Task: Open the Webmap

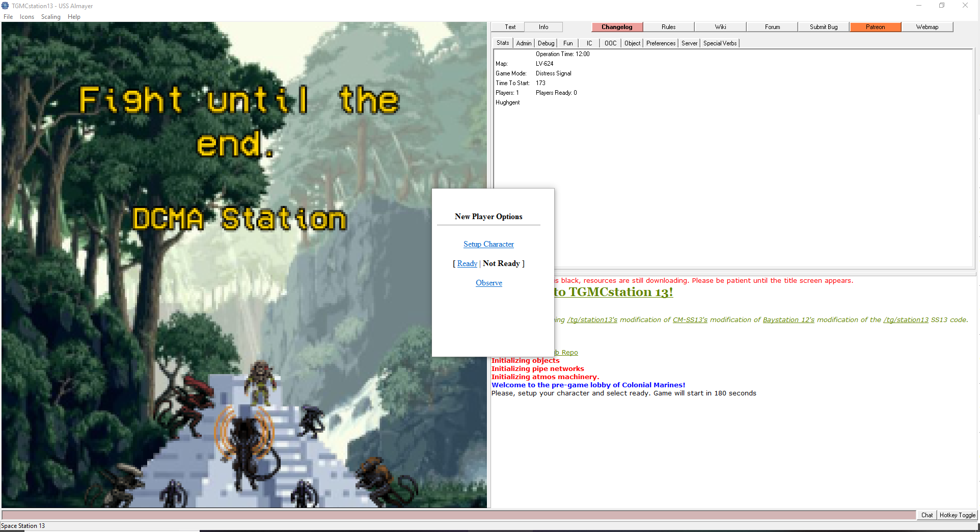Action: (927, 27)
